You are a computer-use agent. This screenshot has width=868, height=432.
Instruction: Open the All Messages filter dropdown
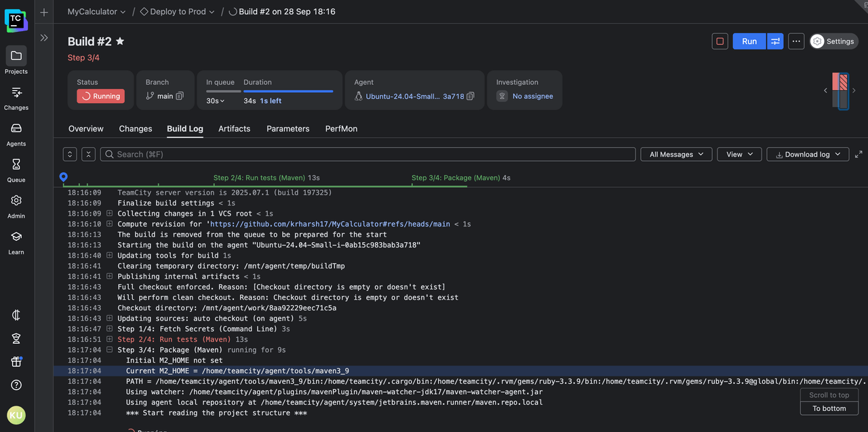676,155
